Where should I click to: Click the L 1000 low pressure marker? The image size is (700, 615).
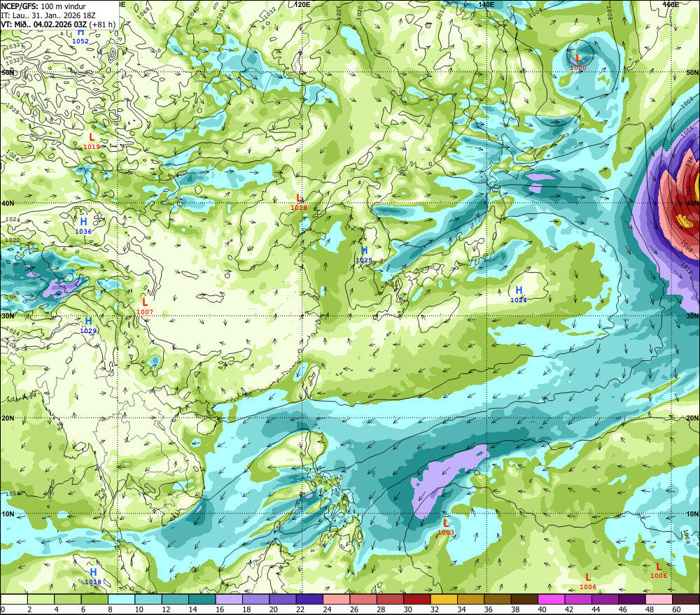pos(578,62)
